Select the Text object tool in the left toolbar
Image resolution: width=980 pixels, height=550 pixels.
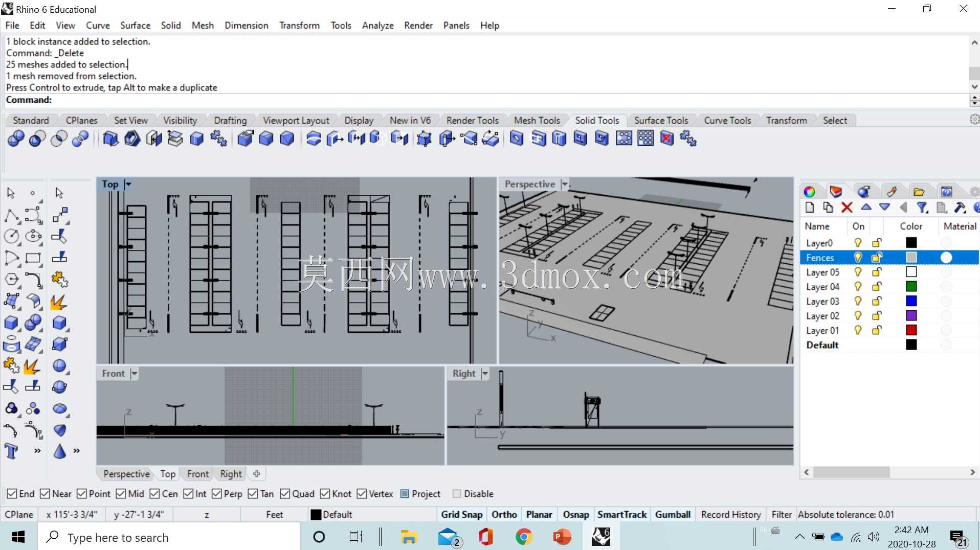[11, 451]
